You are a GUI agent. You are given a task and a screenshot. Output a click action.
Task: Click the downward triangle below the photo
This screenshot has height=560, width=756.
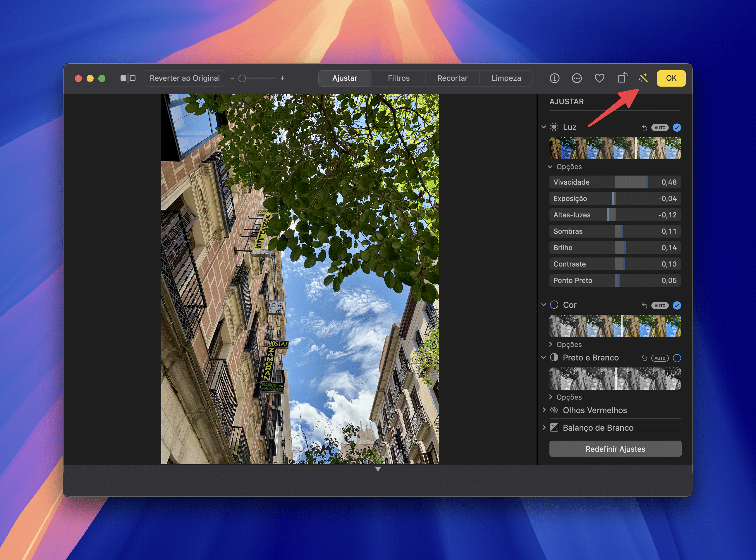click(378, 469)
